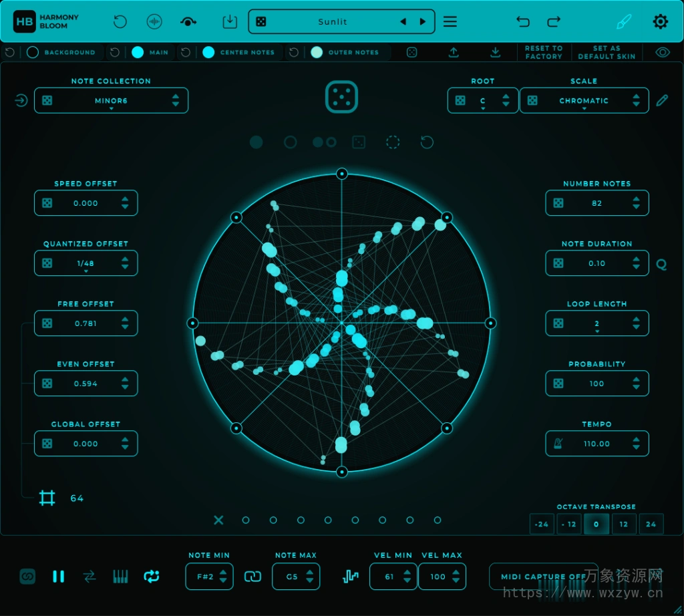Select the 12 octave transpose button
The height and width of the screenshot is (616, 684).
tap(624, 524)
